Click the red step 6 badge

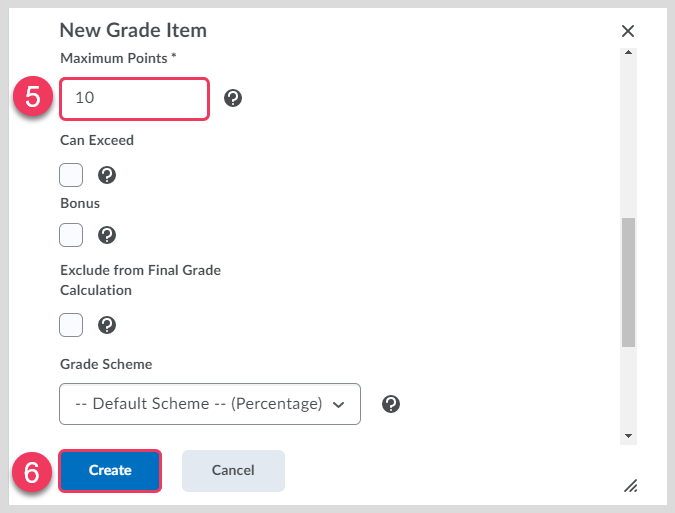(32, 471)
